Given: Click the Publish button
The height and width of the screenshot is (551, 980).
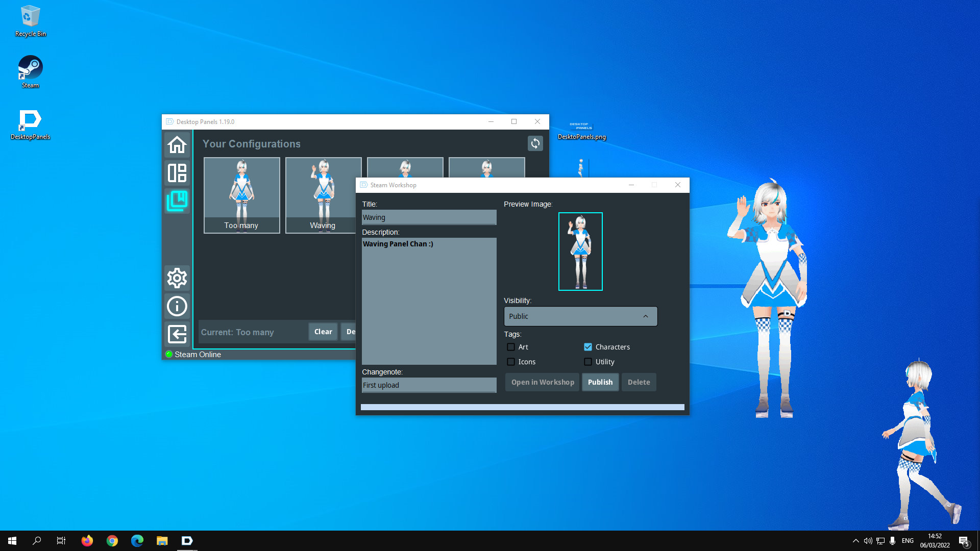Looking at the screenshot, I should (x=600, y=382).
